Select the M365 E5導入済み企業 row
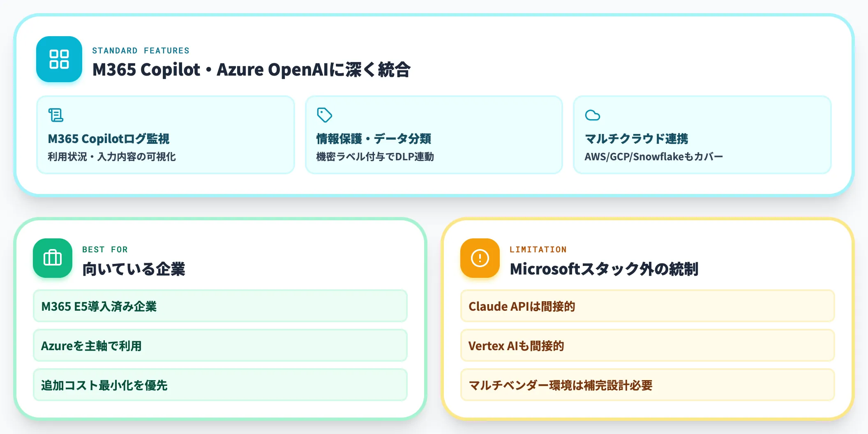Screen dimensions: 868x434 [x=220, y=306]
